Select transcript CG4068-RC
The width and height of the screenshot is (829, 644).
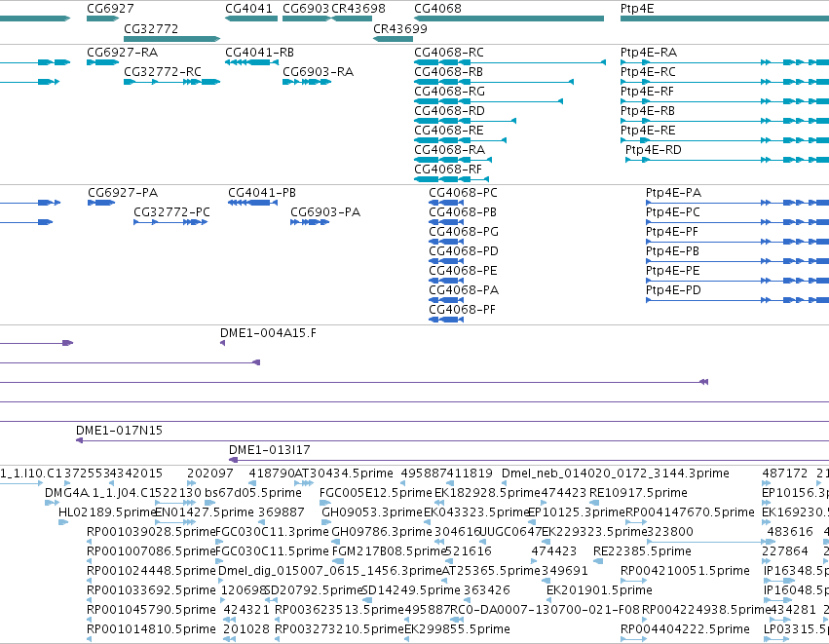[x=509, y=62]
